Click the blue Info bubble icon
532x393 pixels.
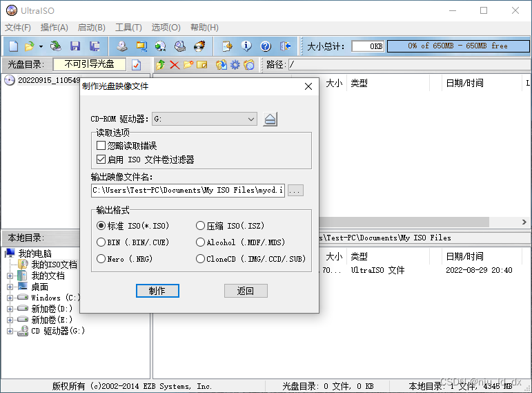point(246,46)
